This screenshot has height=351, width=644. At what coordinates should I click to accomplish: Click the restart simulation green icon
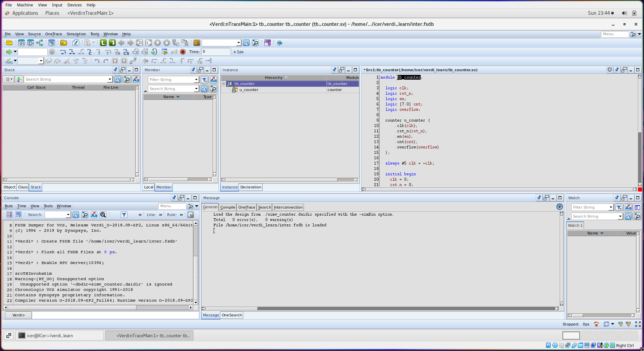tap(154, 52)
